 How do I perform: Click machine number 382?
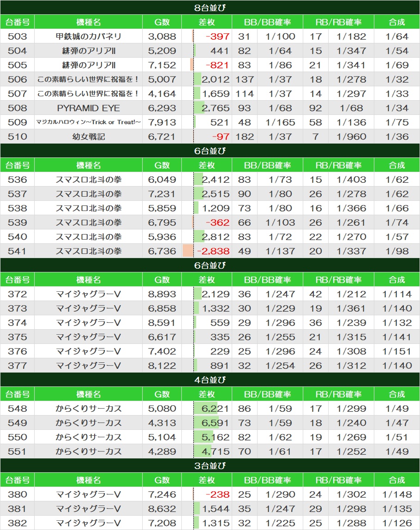[17, 523]
